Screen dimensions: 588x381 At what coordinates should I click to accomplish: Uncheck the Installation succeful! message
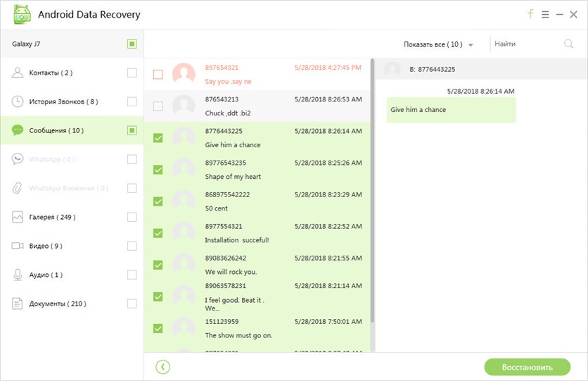(158, 233)
